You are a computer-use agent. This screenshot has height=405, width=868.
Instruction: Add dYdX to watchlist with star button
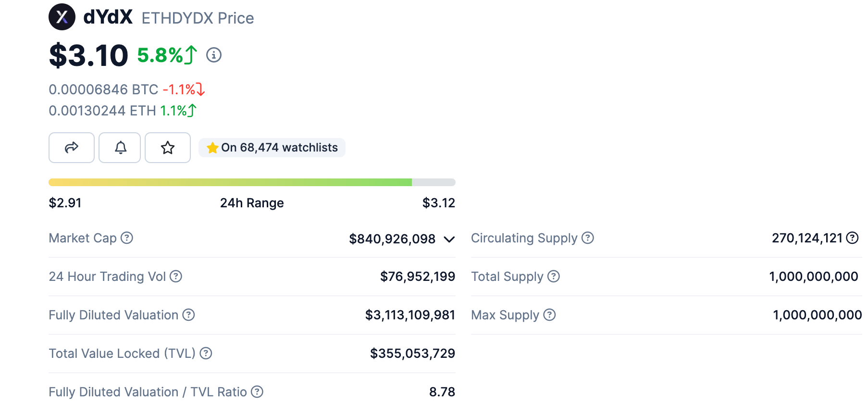point(168,148)
